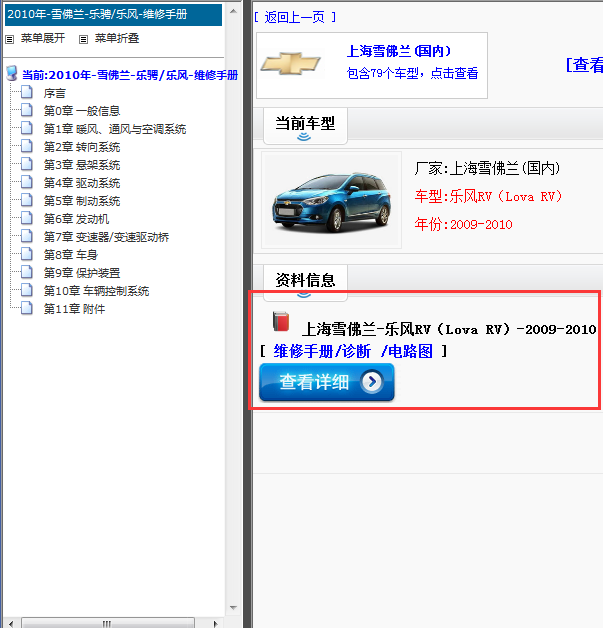The image size is (603, 628).
Task: Click the page icon next to 第5章 制动系统
Action: click(x=27, y=200)
